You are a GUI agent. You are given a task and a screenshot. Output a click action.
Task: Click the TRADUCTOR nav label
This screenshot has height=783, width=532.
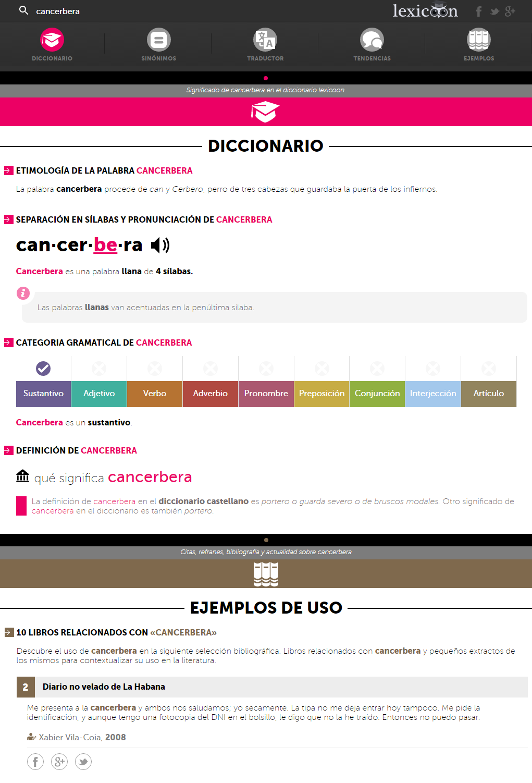pos(265,58)
